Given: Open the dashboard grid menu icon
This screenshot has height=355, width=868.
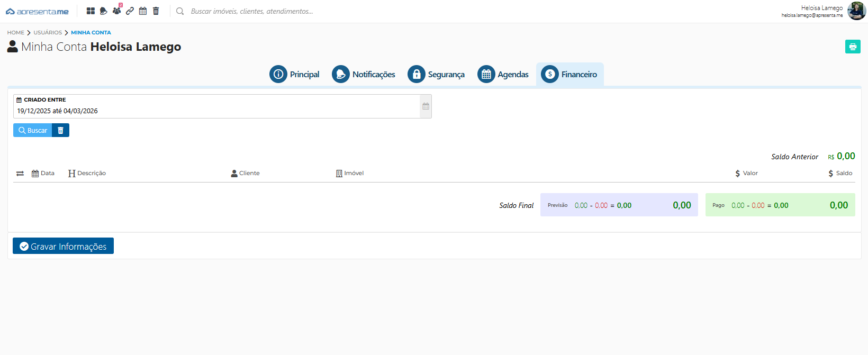Looking at the screenshot, I should click(x=91, y=11).
